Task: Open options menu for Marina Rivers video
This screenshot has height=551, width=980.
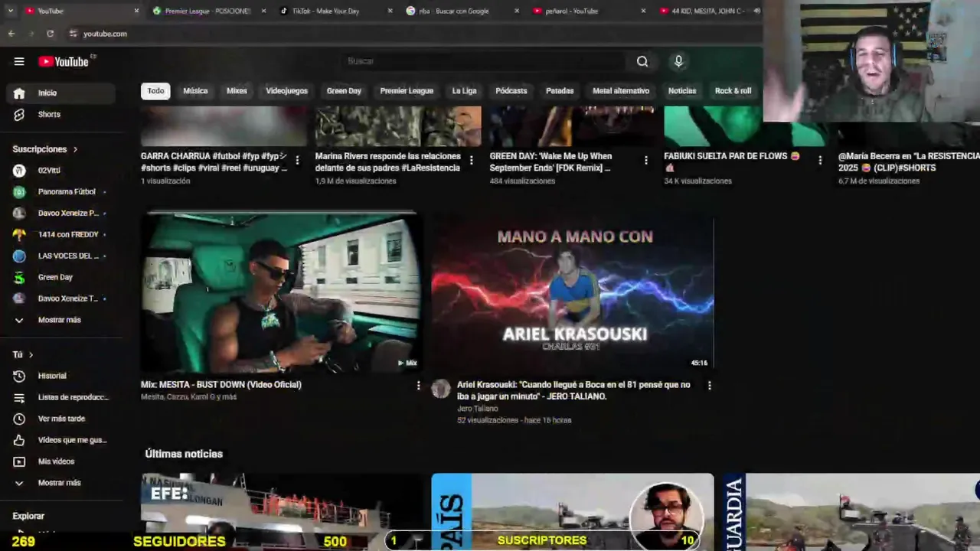Action: [x=472, y=161]
